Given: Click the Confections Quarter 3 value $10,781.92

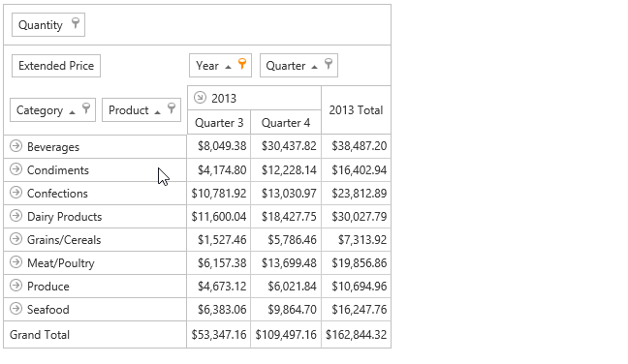Looking at the screenshot, I should (x=219, y=194).
